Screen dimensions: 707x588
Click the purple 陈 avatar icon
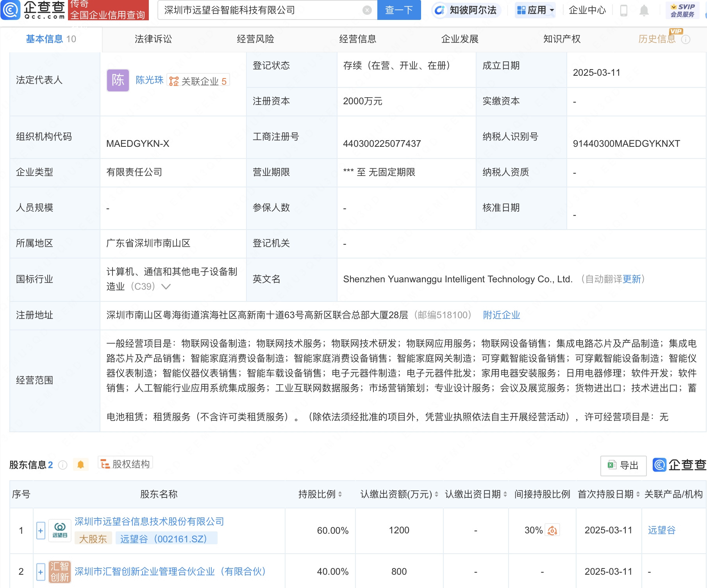click(x=118, y=80)
